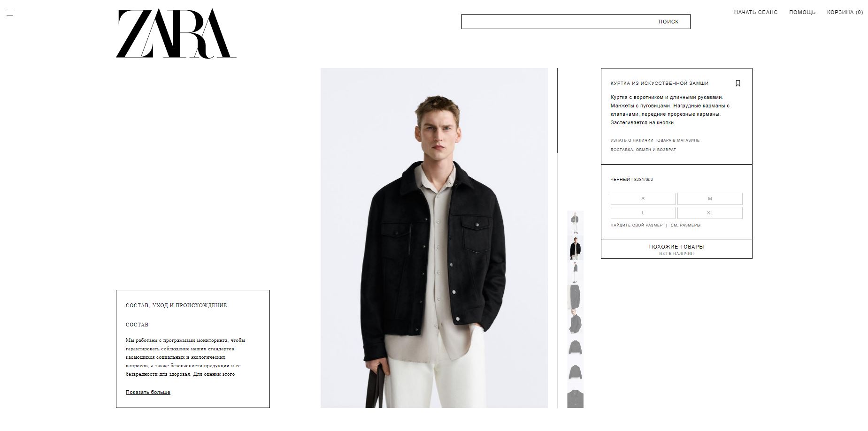Select size M
Viewport: 868px width, 431px height.
710,199
